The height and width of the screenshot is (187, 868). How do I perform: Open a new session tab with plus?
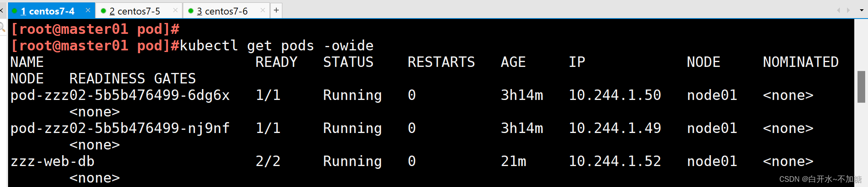point(276,10)
